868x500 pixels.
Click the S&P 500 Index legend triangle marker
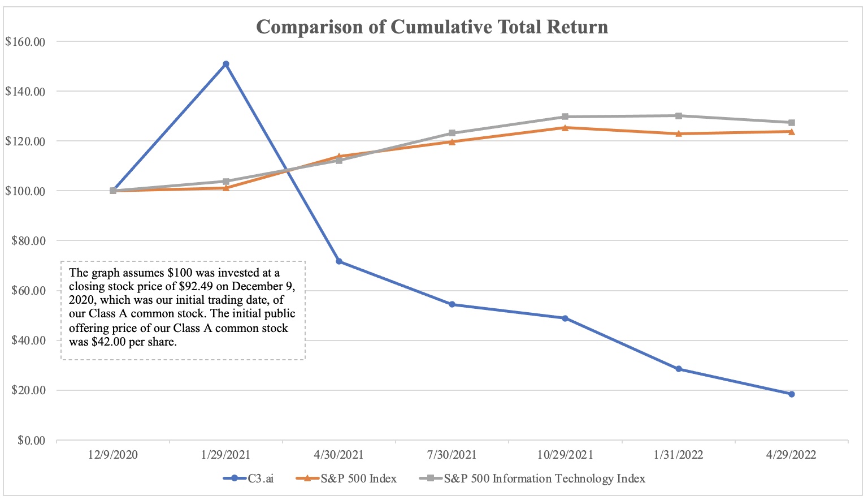(x=307, y=479)
